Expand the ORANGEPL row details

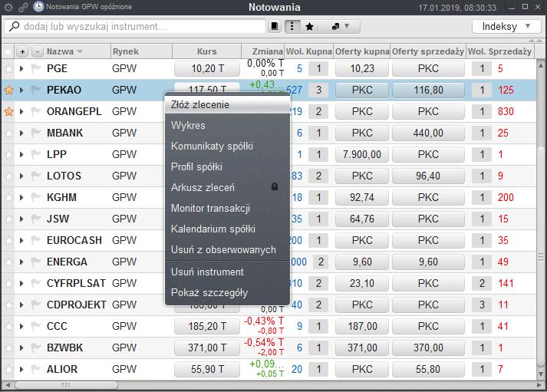click(21, 111)
